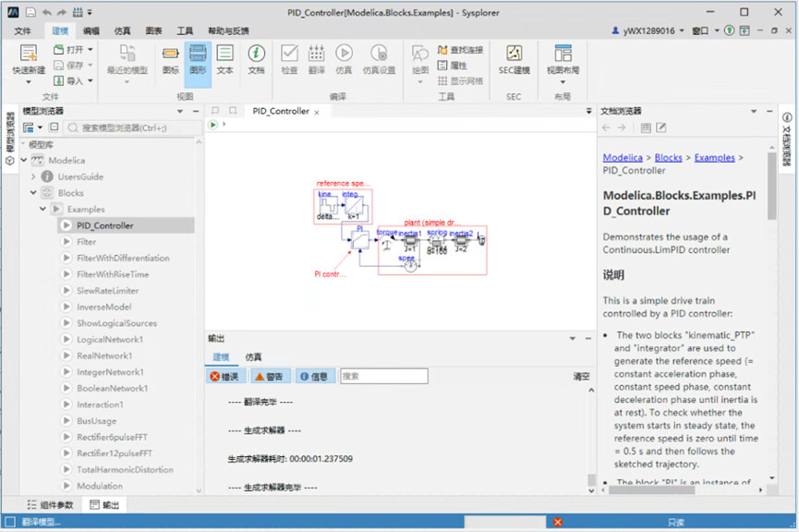Open the 属性 properties tool

(x=453, y=66)
